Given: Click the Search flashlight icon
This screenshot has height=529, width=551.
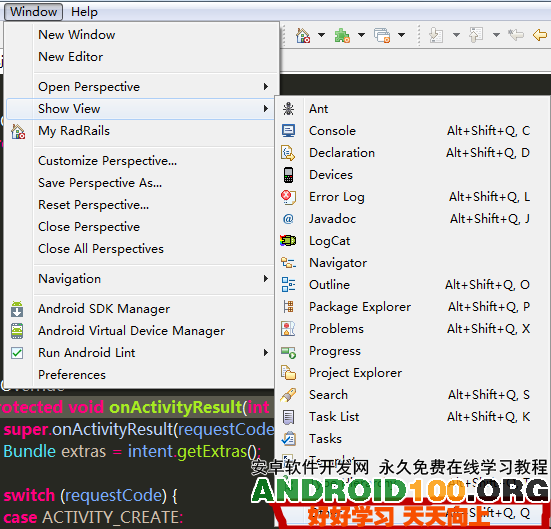Looking at the screenshot, I should click(289, 395).
